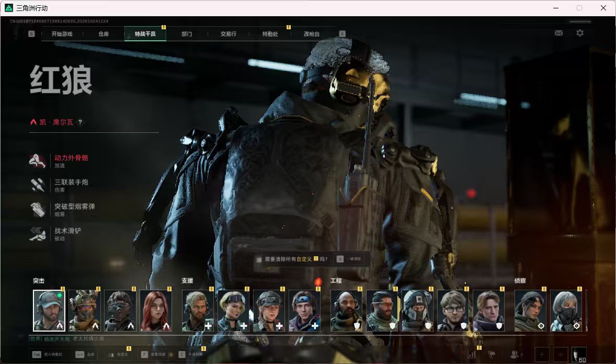The width and height of the screenshot is (616, 364).
Task: Pick the third assault operator wearing goggles mask
Action: tap(120, 311)
